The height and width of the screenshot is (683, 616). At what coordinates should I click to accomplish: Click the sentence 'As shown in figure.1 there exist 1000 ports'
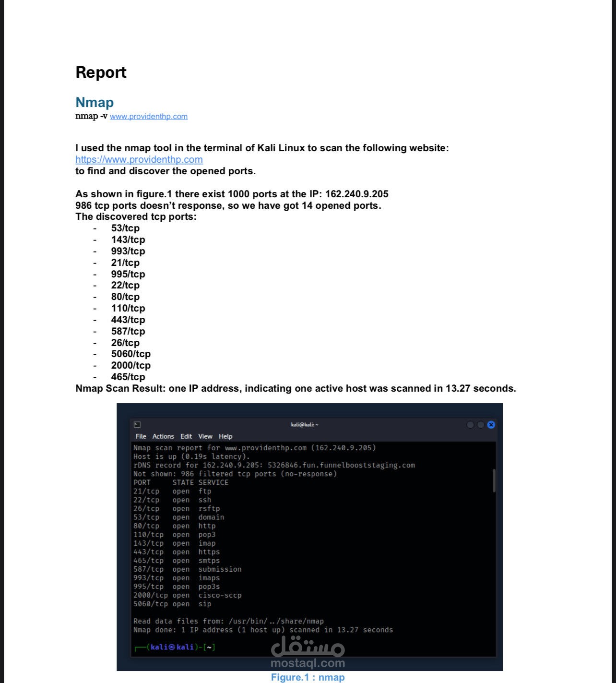232,194
